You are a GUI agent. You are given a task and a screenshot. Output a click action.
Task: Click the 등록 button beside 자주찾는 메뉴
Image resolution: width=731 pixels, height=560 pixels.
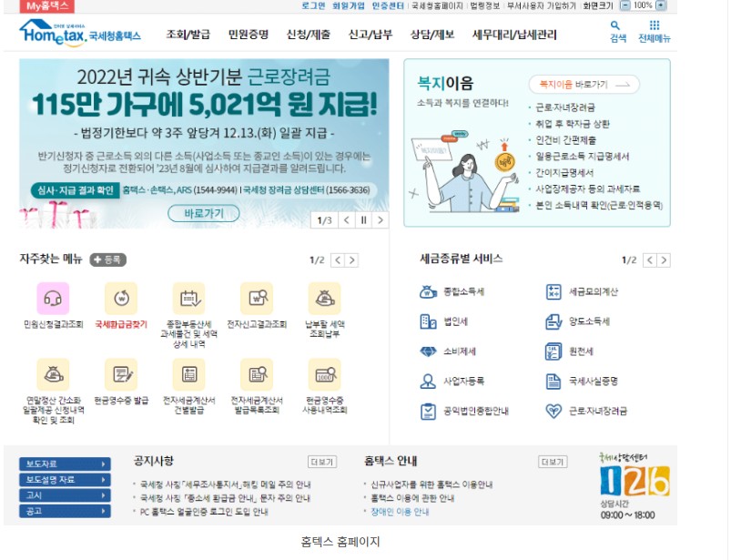108,260
